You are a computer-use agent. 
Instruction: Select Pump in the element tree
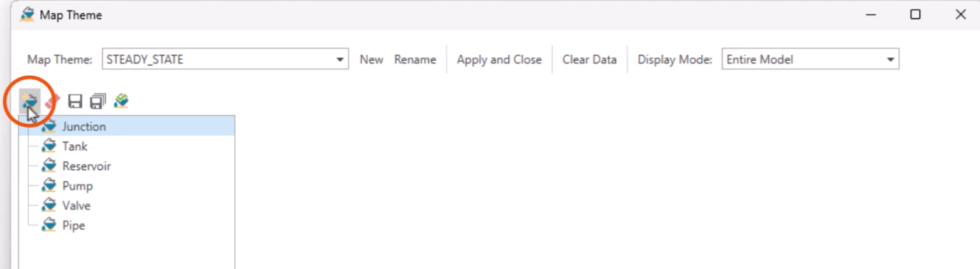(x=77, y=185)
